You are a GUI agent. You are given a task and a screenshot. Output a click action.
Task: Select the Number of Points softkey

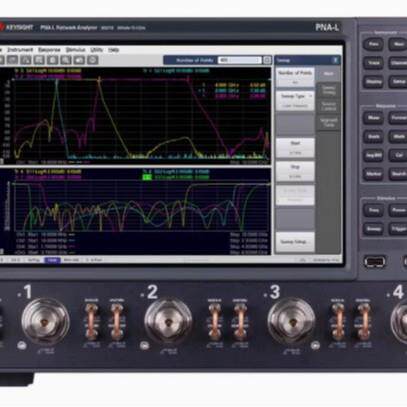click(x=295, y=77)
